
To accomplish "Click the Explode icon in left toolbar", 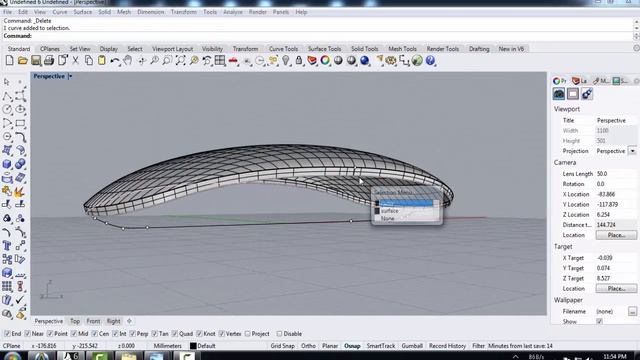I will (x=19, y=191).
